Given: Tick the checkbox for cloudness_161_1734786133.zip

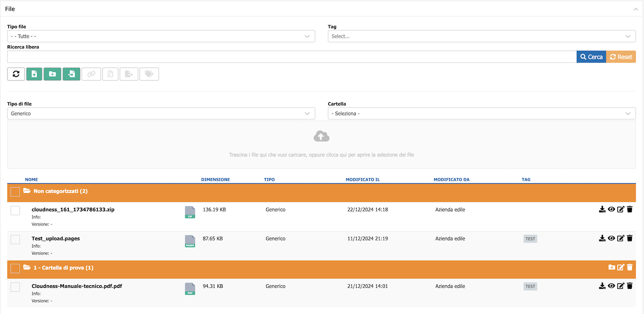Looking at the screenshot, I should [x=15, y=210].
